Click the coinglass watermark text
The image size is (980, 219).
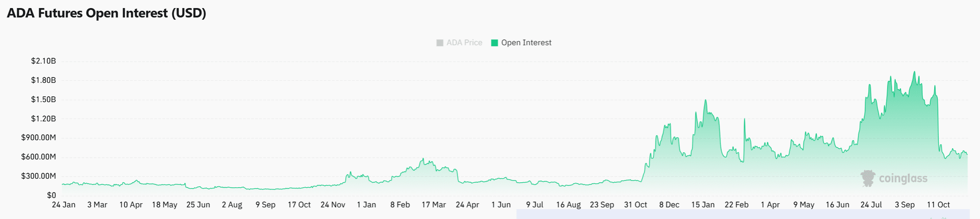[903, 179]
